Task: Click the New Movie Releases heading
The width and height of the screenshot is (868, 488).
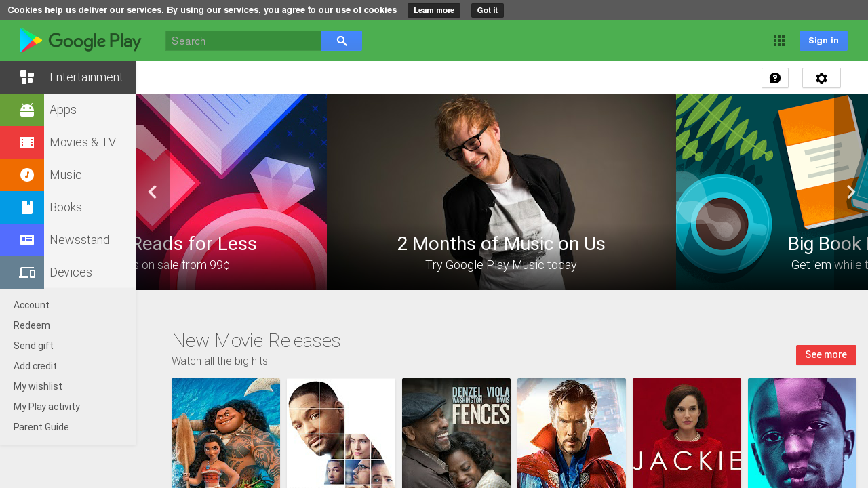Action: (256, 340)
